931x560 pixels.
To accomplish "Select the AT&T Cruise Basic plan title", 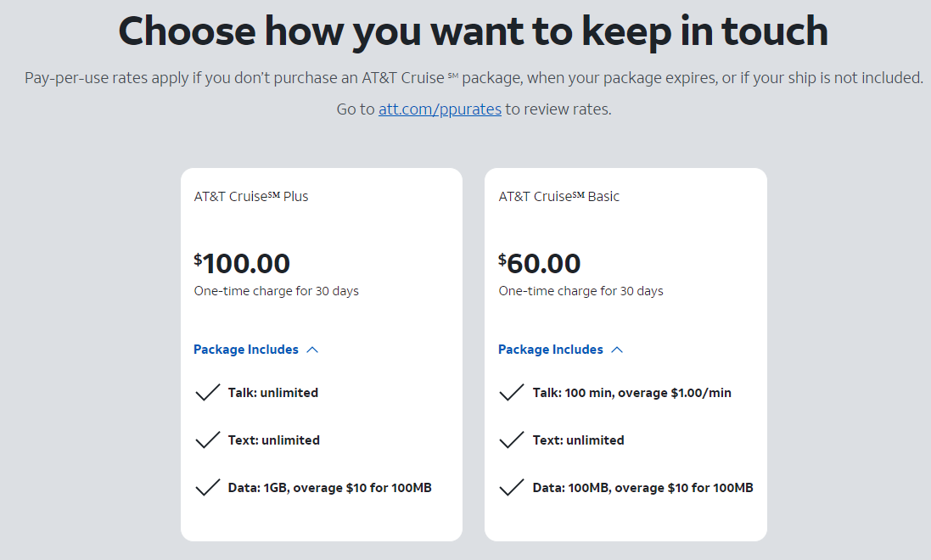I will coord(559,196).
